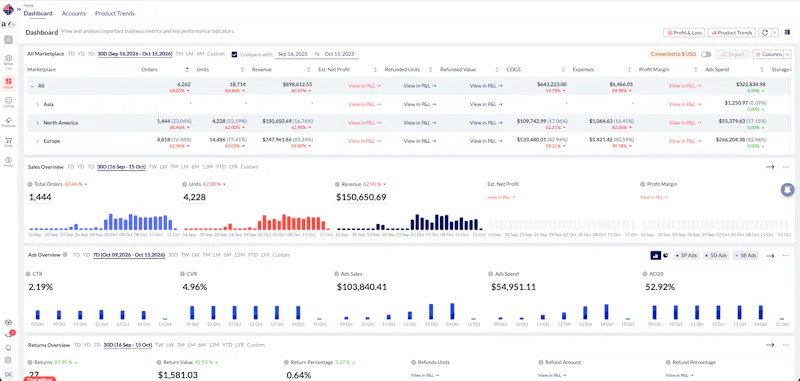Open Returns Overview three-dot menu
This screenshot has width=800, height=381.
click(x=786, y=345)
